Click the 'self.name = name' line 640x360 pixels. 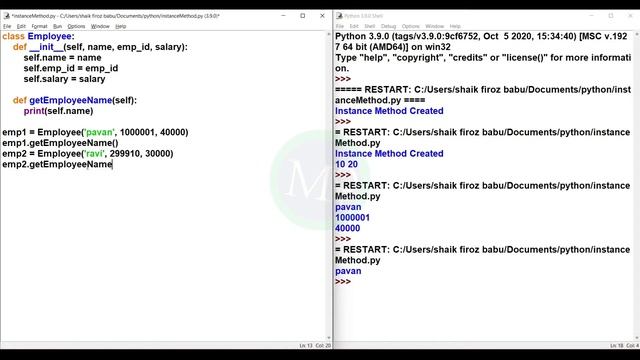click(62, 58)
